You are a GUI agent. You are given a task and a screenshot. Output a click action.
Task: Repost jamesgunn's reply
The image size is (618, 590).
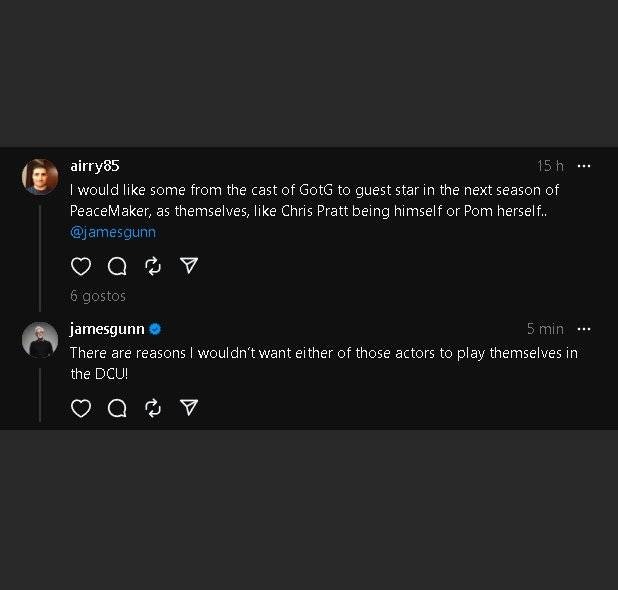(153, 407)
